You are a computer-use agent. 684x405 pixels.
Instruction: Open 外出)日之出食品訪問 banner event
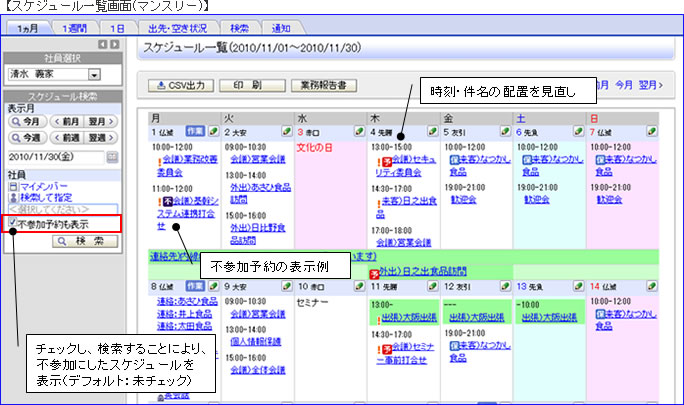pyautogui.click(x=423, y=271)
